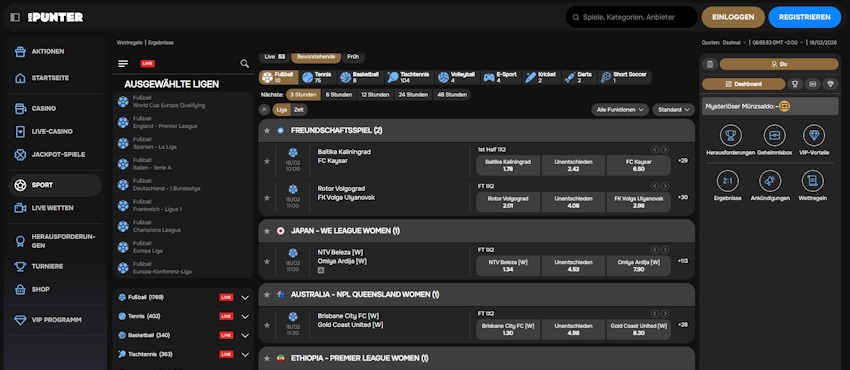The image size is (850, 370).
Task: Click the games search input field
Action: [632, 17]
